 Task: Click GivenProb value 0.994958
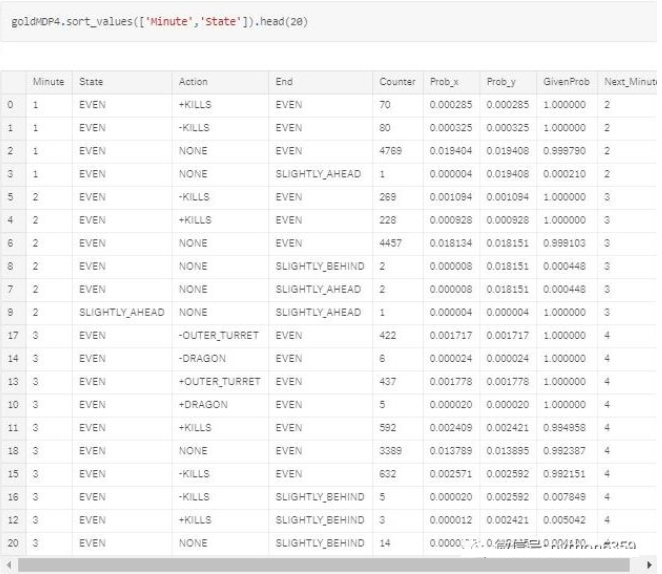click(x=564, y=428)
